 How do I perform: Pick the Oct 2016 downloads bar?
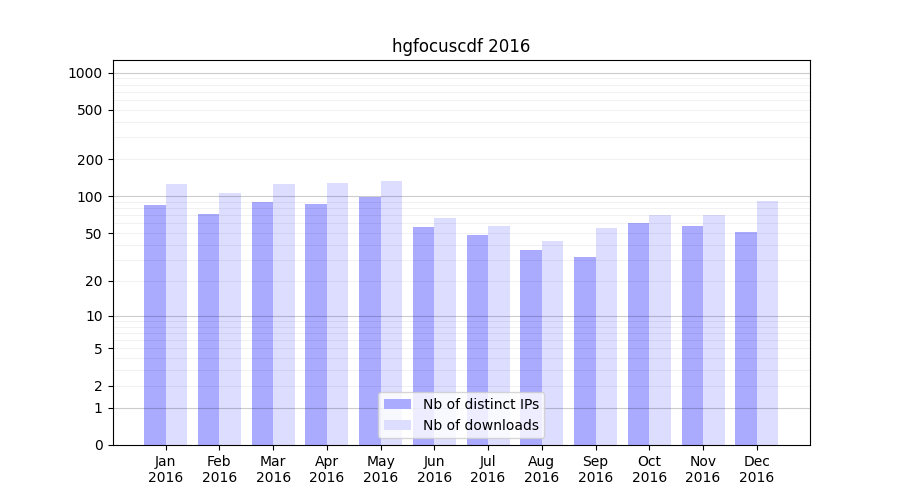(x=660, y=330)
